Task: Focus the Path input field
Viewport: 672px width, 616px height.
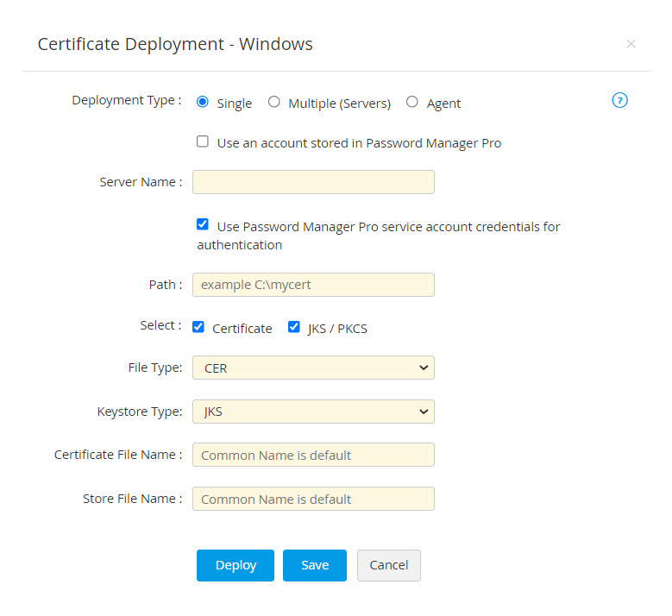Action: tap(313, 285)
